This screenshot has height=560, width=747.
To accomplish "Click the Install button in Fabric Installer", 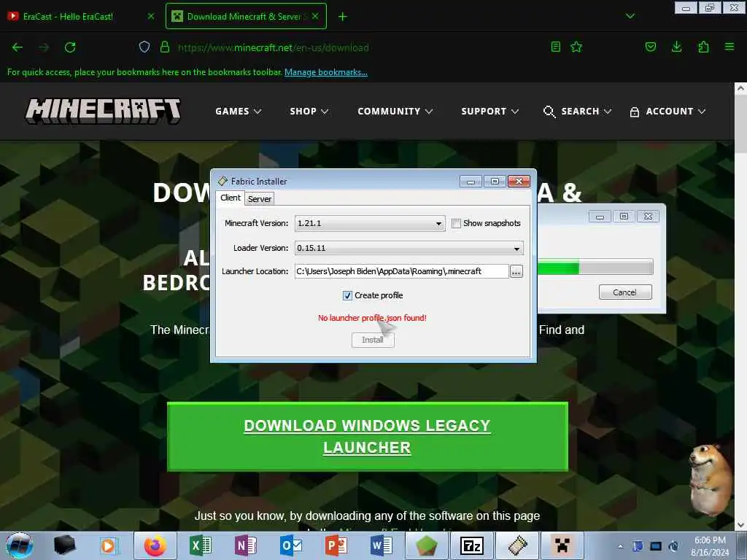I will pos(373,340).
